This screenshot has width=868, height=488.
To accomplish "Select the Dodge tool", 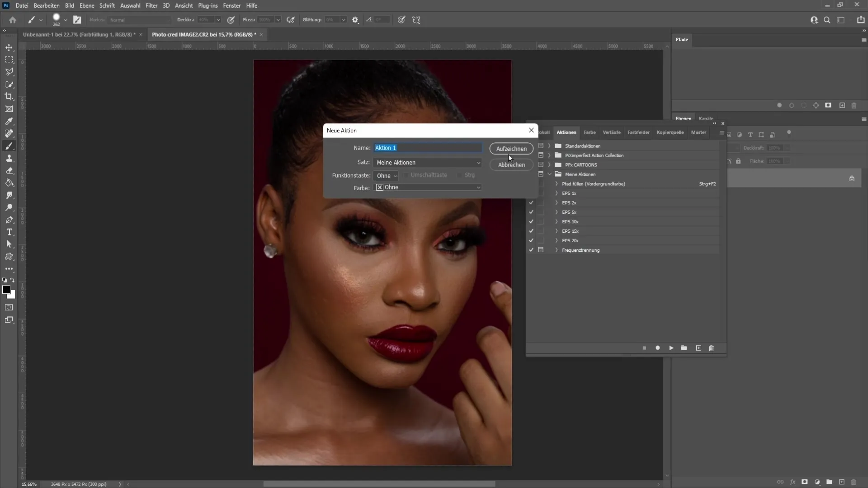I will pyautogui.click(x=9, y=207).
